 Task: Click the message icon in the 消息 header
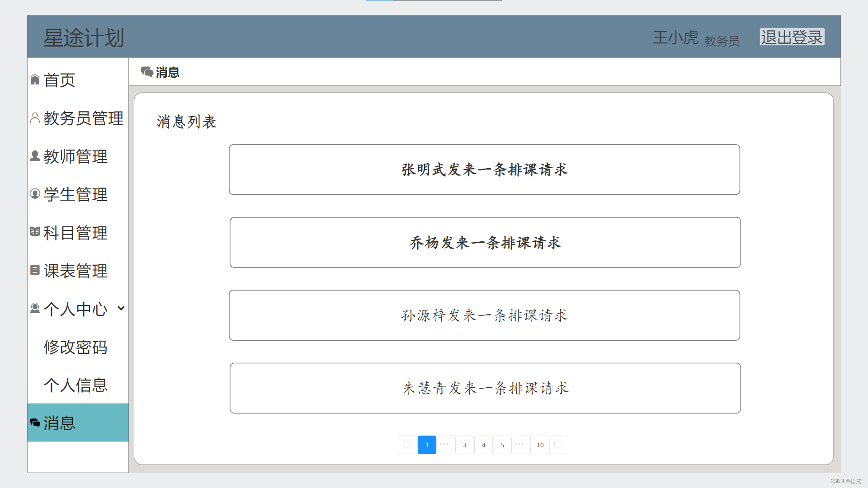(146, 72)
